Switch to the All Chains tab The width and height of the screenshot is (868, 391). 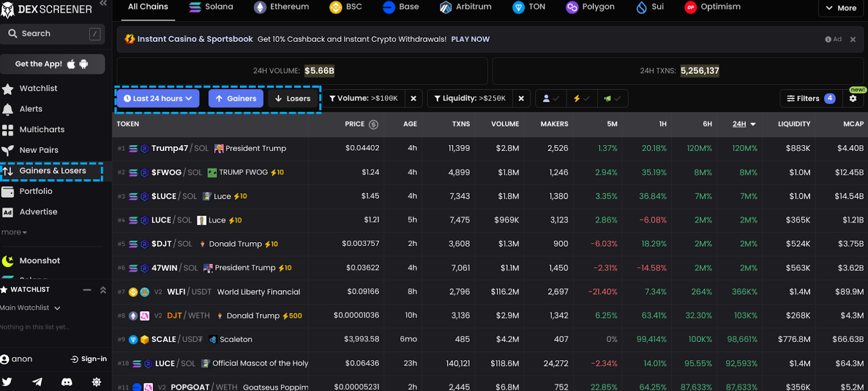(148, 7)
